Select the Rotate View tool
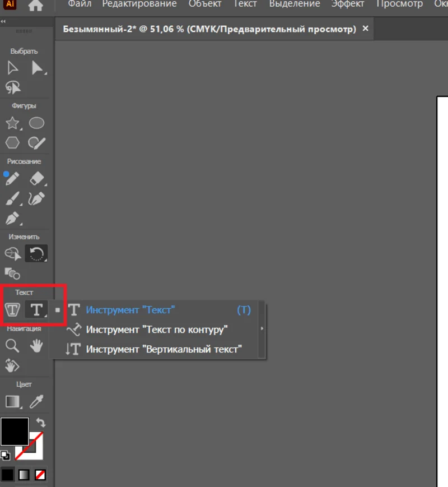 [12, 365]
